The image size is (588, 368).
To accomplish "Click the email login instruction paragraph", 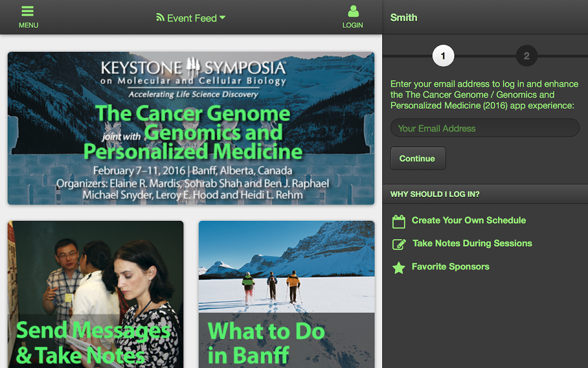I will pos(484,95).
